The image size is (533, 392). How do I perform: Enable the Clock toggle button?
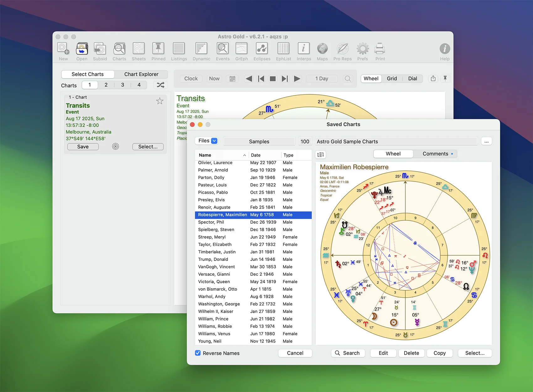tap(191, 79)
